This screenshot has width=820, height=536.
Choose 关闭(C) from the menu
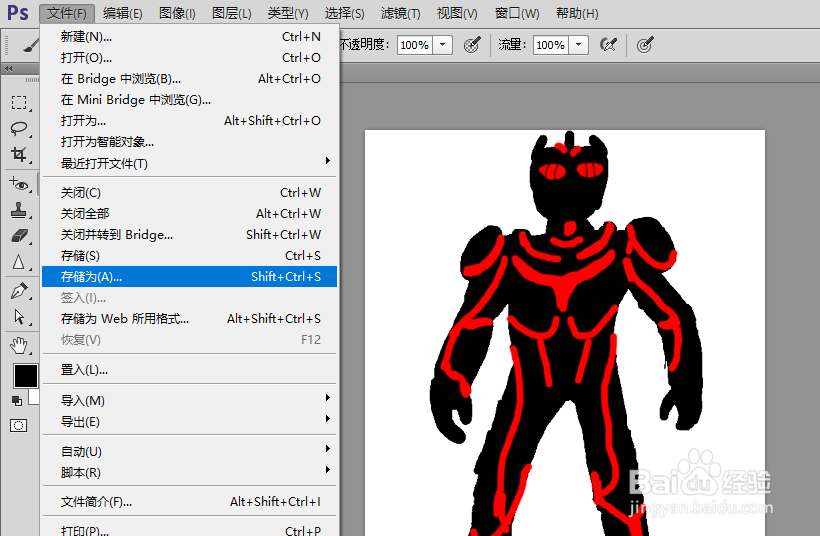click(189, 192)
